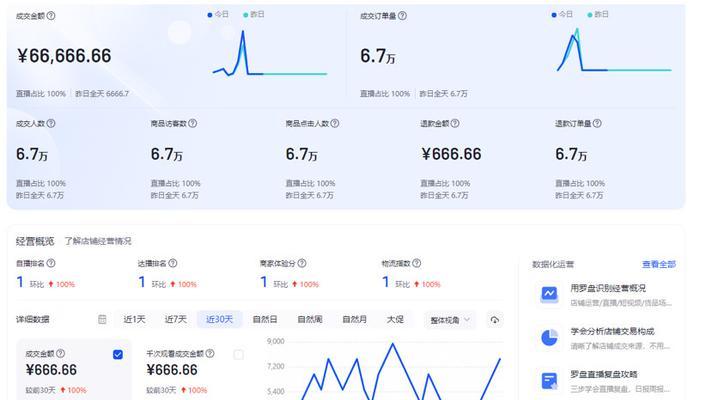Switch to the 大促 tab

(x=395, y=320)
